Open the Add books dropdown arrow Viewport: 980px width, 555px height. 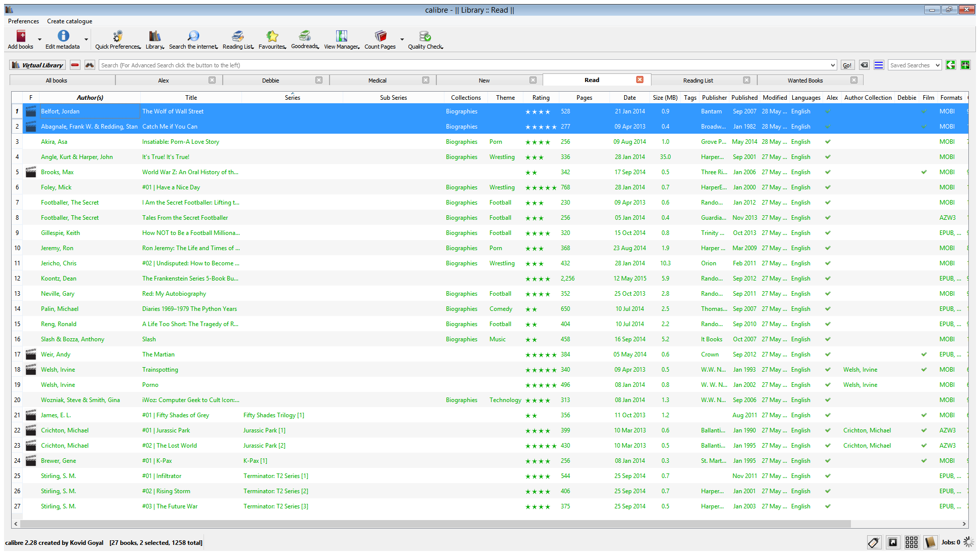(x=39, y=39)
